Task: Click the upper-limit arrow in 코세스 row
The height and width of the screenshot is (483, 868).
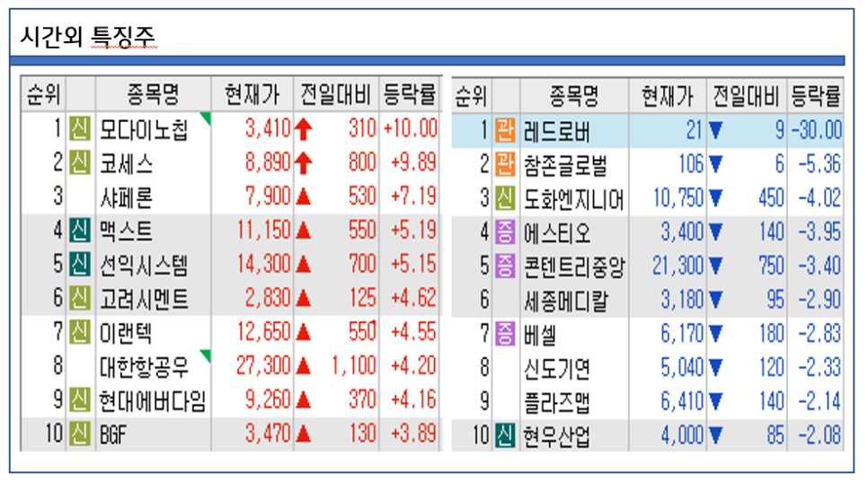Action: tap(304, 163)
